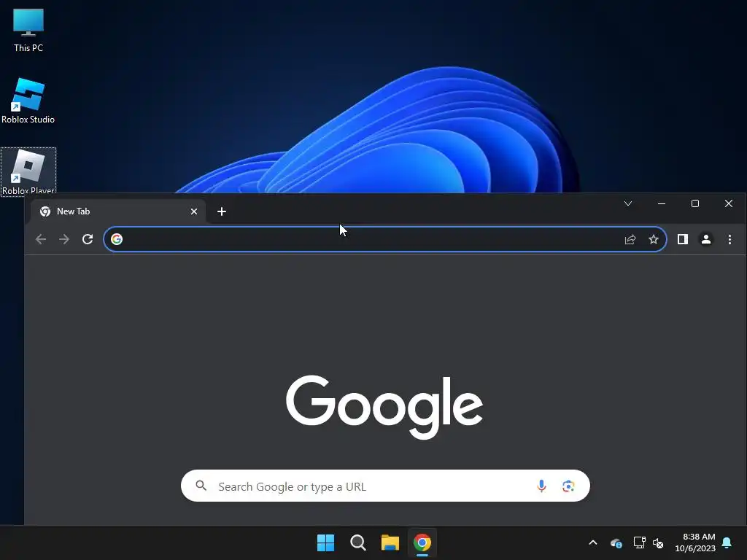Open network status tray icon
The height and width of the screenshot is (560, 747).
point(639,542)
